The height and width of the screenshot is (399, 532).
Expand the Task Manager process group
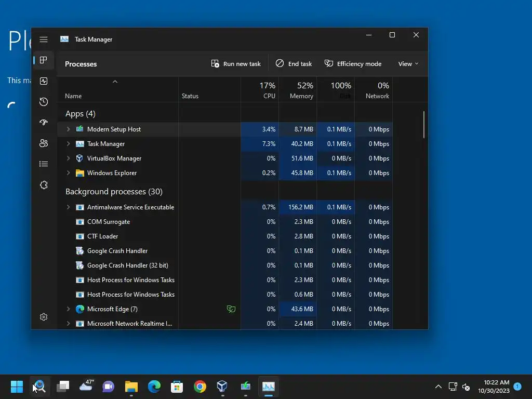click(x=68, y=144)
